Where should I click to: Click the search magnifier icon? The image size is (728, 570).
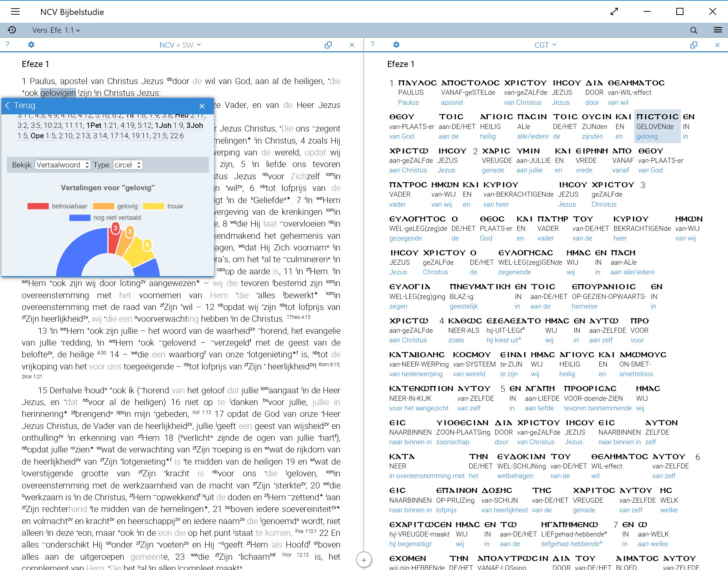[693, 30]
